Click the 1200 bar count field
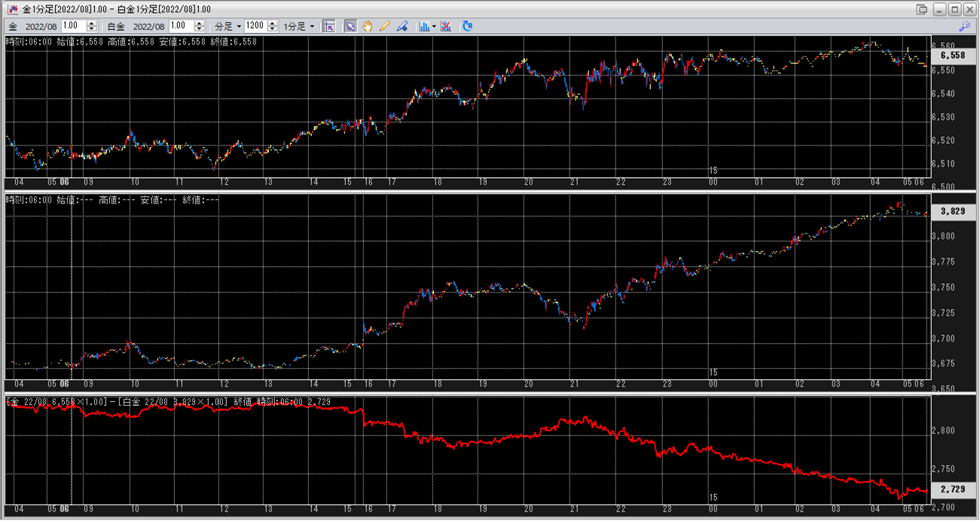Screen dimensions: 980x521 (255, 26)
